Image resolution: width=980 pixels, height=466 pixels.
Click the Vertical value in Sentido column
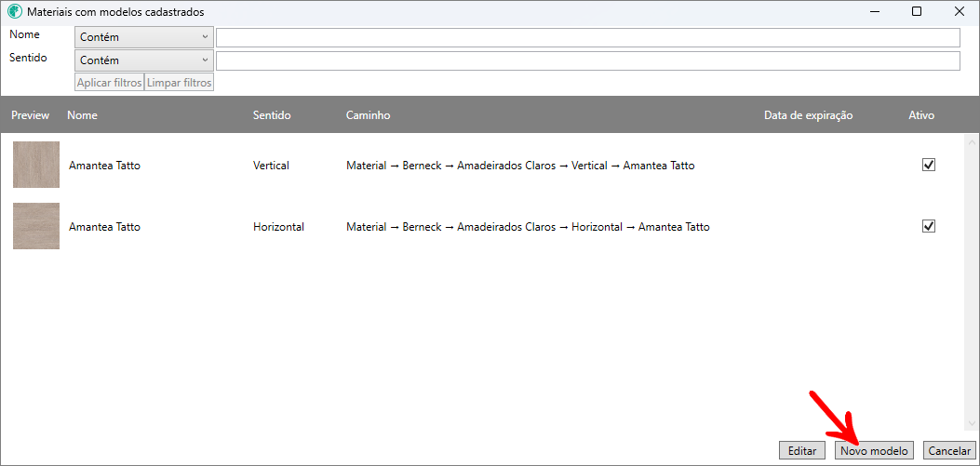pyautogui.click(x=271, y=166)
